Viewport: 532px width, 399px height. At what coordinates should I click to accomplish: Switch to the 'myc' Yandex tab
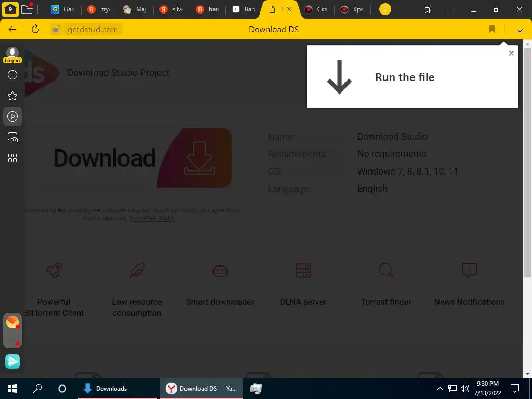[x=99, y=9]
